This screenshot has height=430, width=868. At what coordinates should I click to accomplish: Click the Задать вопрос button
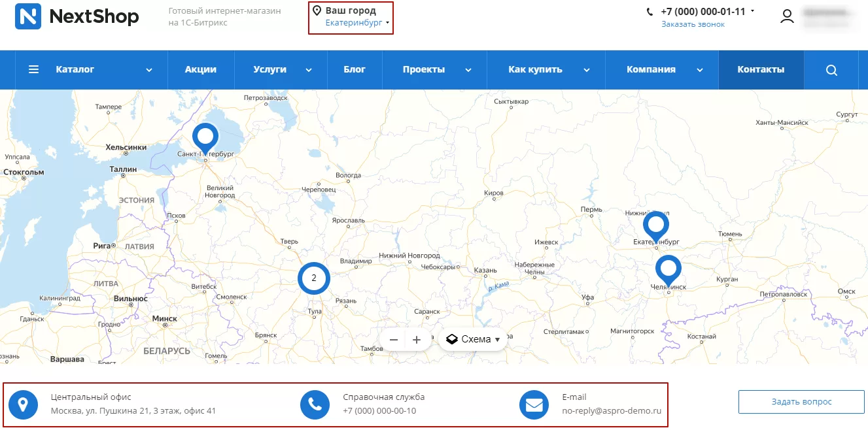(802, 402)
